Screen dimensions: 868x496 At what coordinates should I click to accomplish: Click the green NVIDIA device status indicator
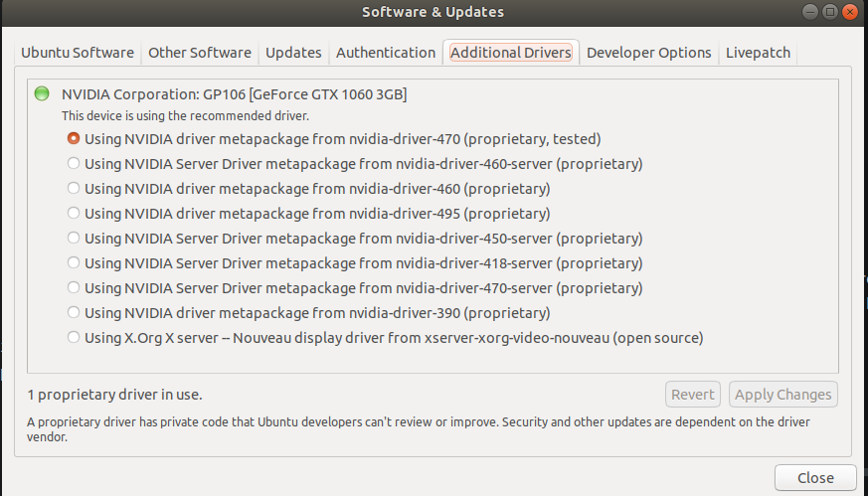42,94
